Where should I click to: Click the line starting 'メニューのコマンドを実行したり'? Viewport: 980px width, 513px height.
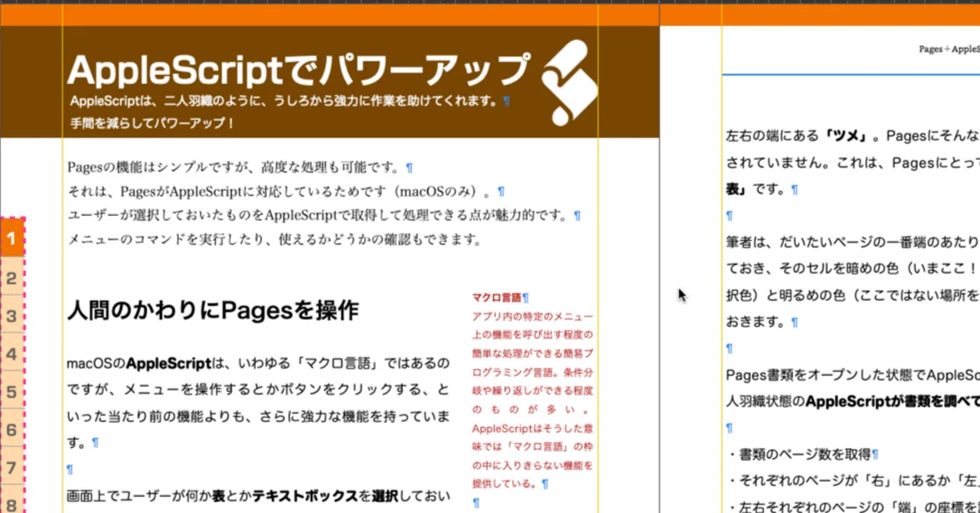point(275,240)
